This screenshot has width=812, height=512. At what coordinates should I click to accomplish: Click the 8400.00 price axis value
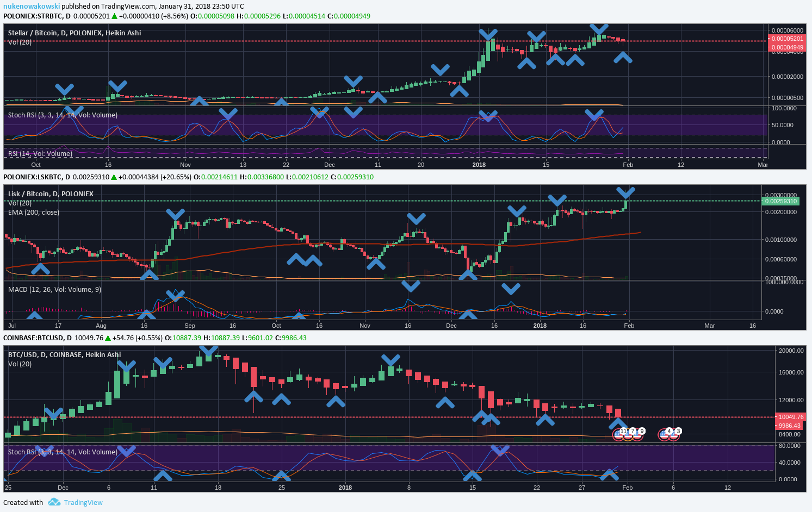pos(789,434)
